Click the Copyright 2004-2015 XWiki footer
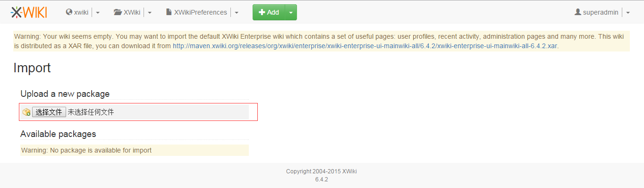This screenshot has width=644, height=188. (x=322, y=171)
